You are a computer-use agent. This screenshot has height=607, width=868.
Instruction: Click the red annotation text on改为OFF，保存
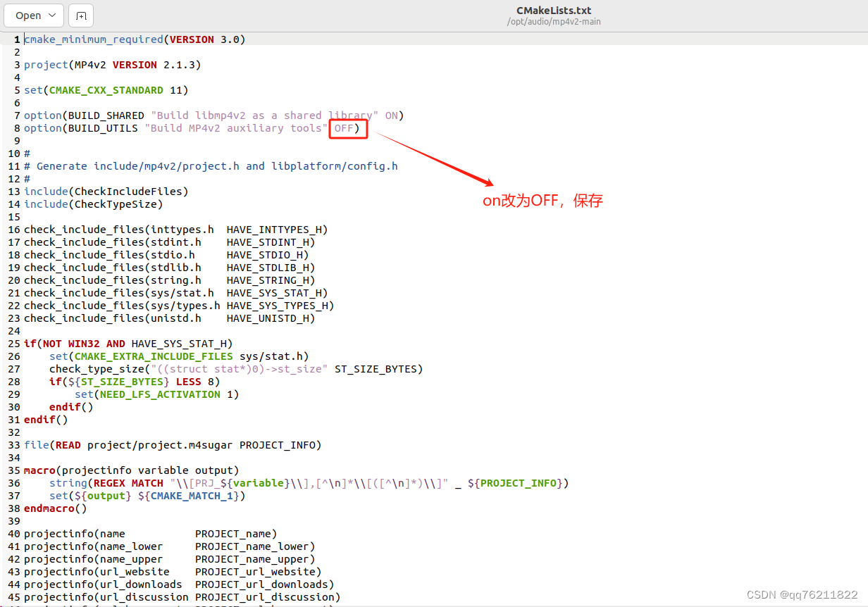coord(542,201)
